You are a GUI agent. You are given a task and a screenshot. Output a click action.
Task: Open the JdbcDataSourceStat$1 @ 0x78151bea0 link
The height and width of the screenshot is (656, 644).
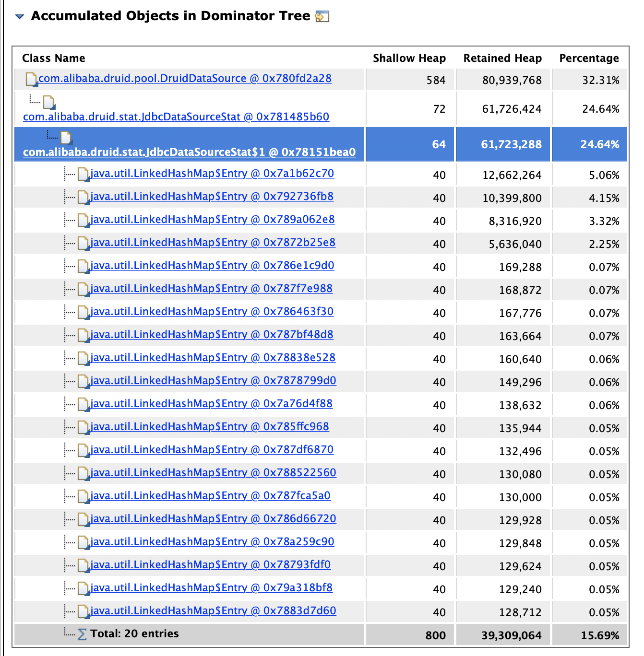(x=189, y=152)
